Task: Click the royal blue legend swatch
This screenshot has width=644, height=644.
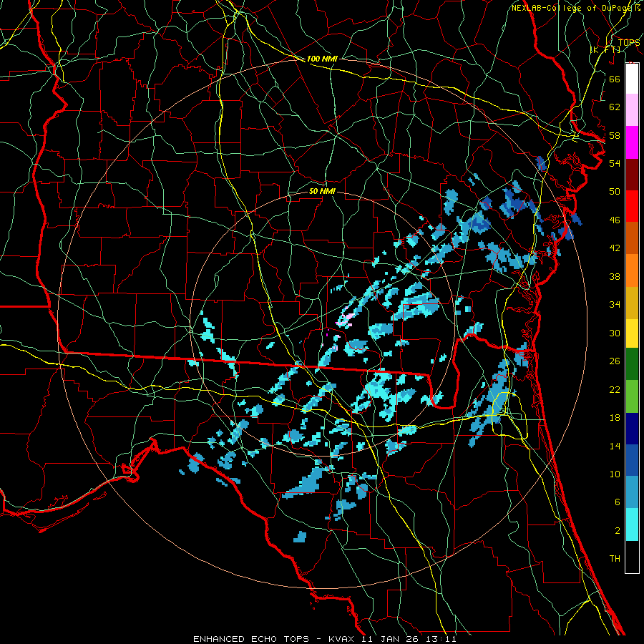Action: [632, 460]
